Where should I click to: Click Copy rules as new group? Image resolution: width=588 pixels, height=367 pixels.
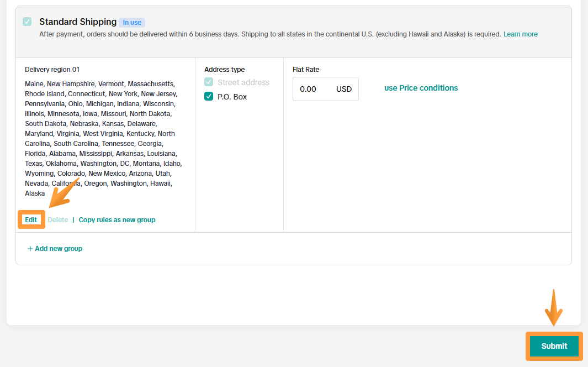click(x=117, y=220)
